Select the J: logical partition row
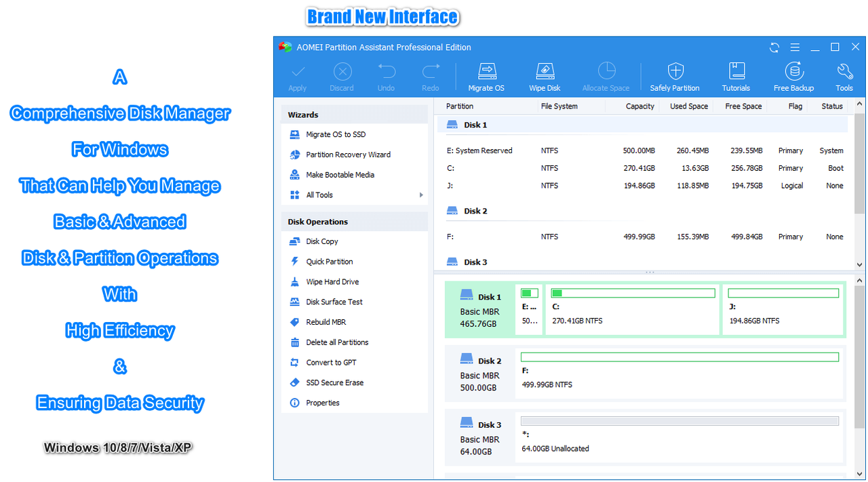 click(644, 186)
